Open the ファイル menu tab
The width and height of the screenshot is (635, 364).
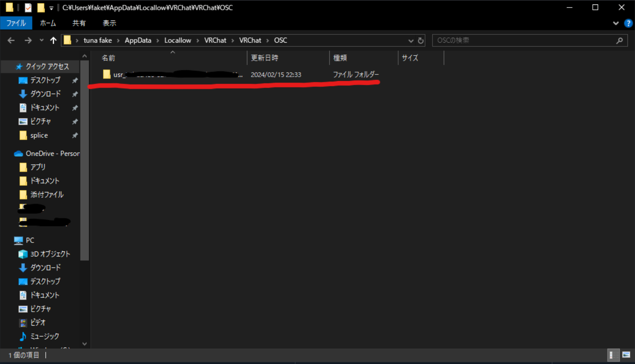pos(16,23)
